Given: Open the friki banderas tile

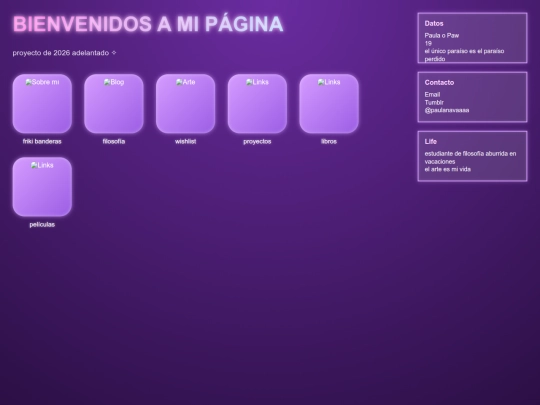Looking at the screenshot, I should [42, 104].
